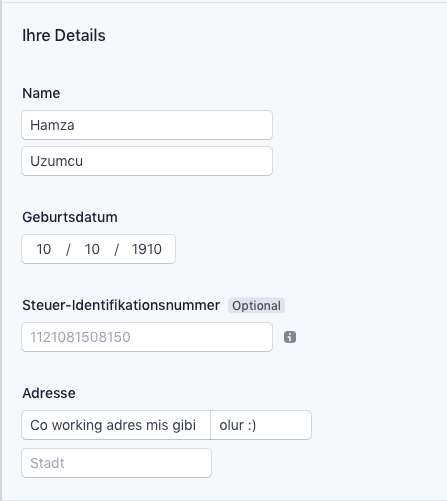Screen dimensions: 447x501
Task: Select the house number field 'olur :)'
Action: point(261,425)
